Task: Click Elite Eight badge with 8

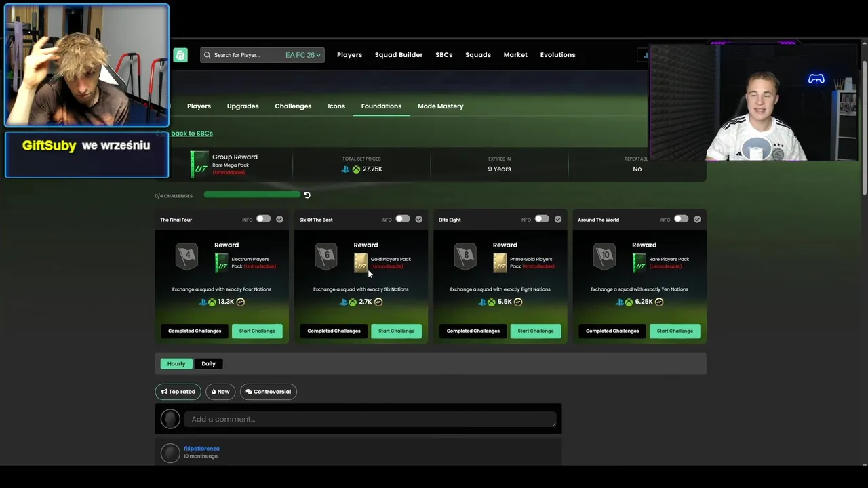Action: (x=465, y=256)
